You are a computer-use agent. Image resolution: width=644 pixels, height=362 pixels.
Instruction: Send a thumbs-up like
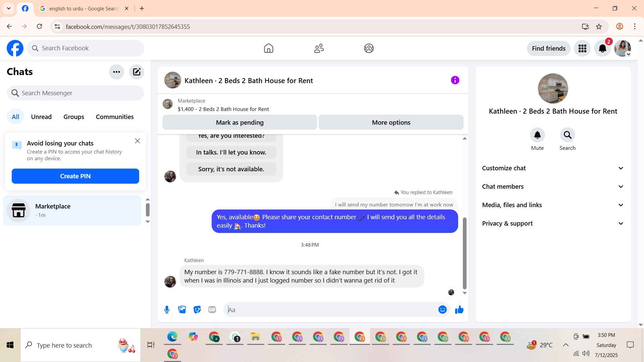coord(459,310)
